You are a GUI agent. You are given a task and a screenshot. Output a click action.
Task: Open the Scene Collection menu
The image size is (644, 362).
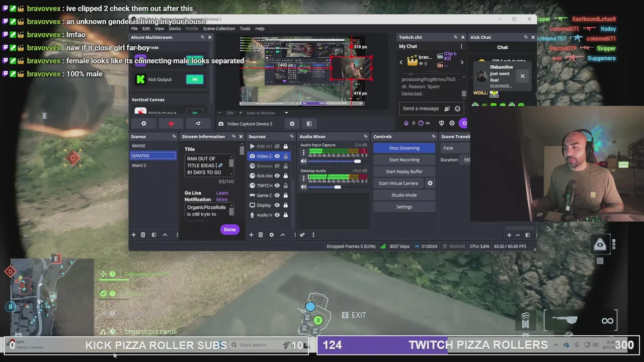(219, 29)
